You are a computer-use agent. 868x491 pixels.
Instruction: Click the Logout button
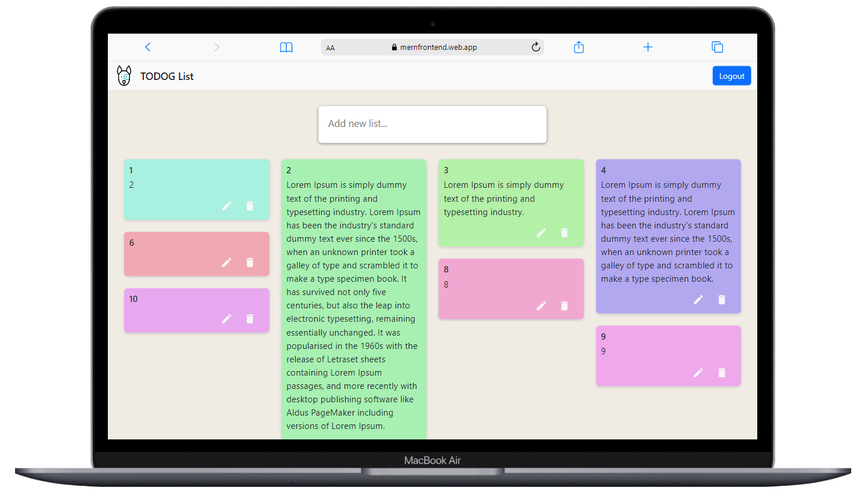tap(731, 75)
